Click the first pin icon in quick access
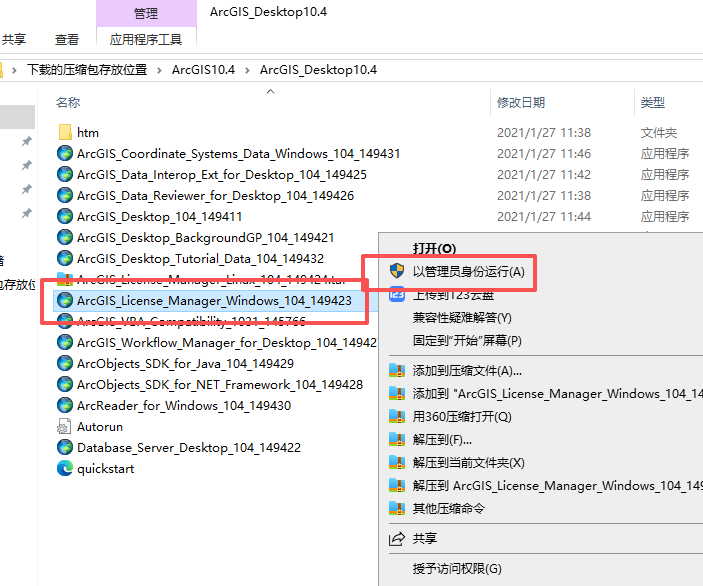703x586 pixels. pyautogui.click(x=27, y=142)
